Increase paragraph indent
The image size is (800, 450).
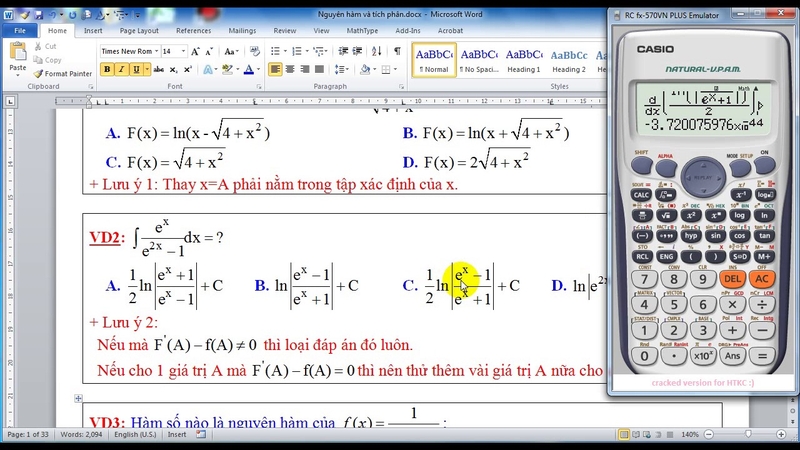pos(358,51)
